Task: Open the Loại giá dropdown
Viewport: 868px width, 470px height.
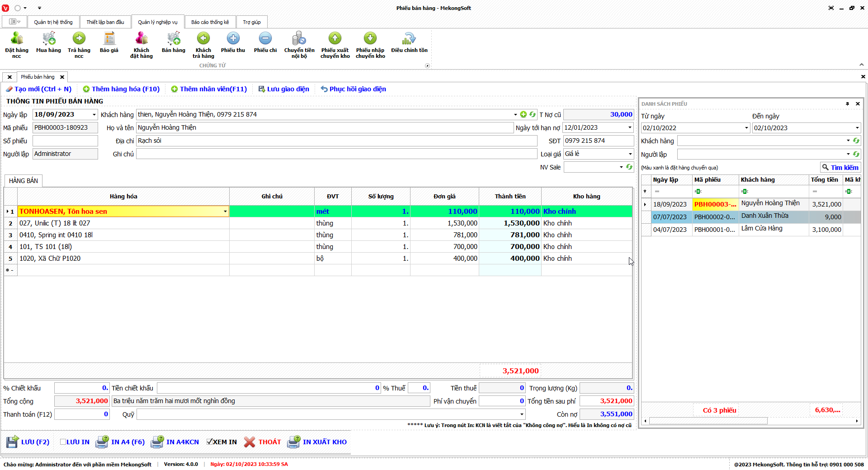Action: point(630,154)
